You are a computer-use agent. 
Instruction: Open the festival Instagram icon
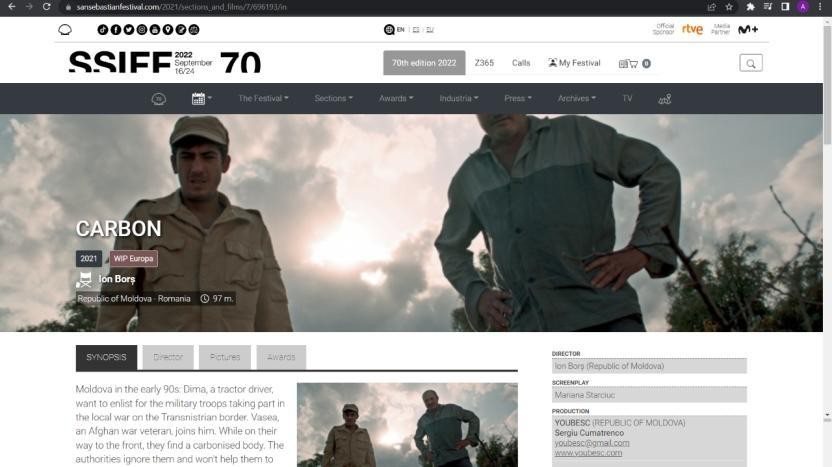(x=142, y=30)
